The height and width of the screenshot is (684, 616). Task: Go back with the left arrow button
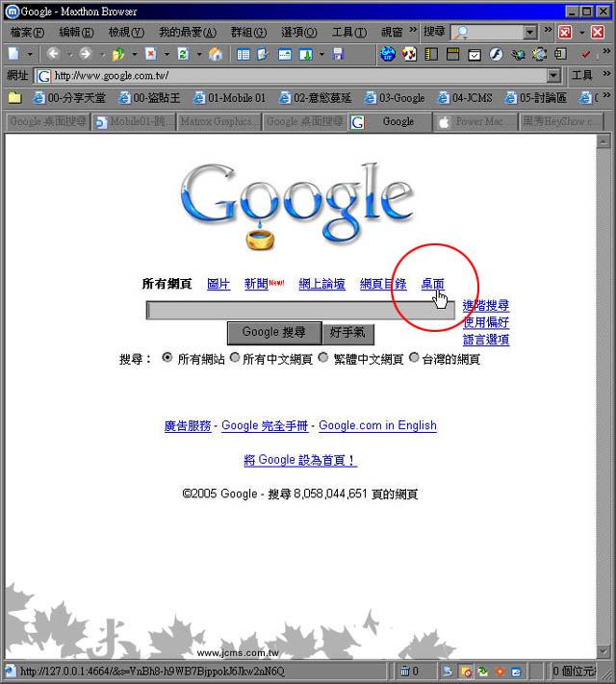click(53, 54)
